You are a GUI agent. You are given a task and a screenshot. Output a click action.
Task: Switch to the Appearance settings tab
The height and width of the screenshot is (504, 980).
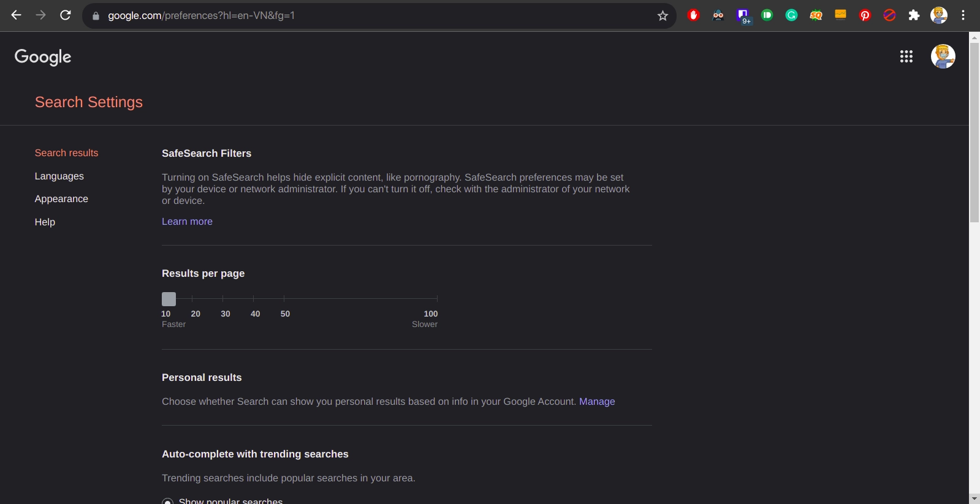pos(61,198)
